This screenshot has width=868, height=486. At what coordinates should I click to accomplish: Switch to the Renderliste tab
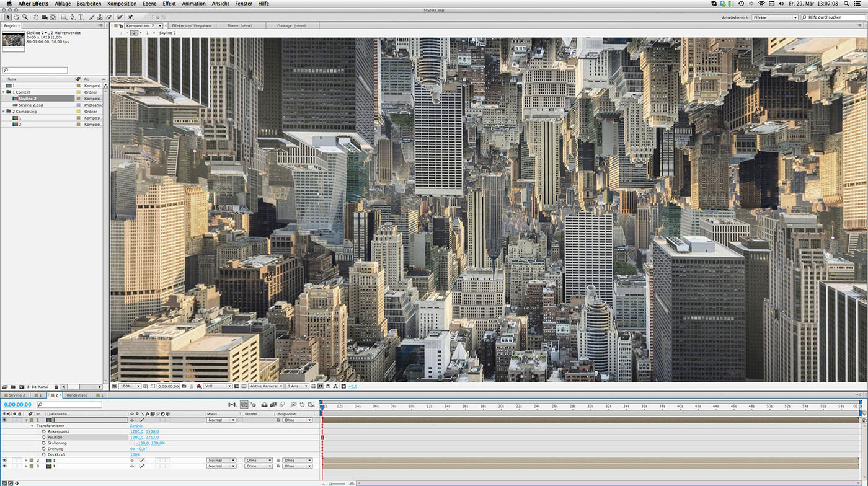(77, 395)
